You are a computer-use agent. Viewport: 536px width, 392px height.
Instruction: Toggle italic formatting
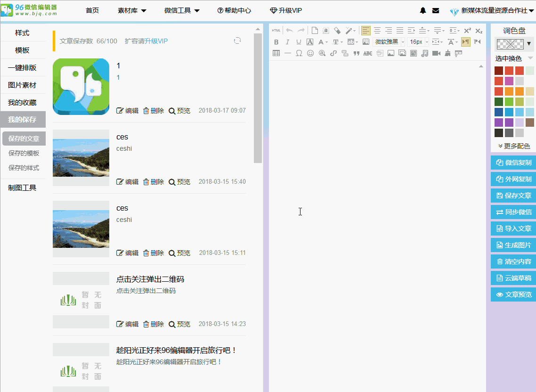pos(287,42)
